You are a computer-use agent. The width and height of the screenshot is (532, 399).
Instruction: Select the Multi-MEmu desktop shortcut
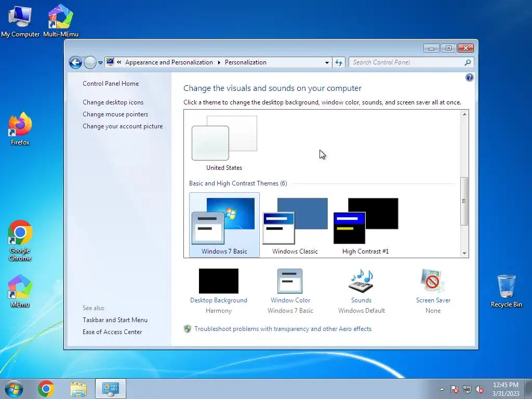pos(61,20)
